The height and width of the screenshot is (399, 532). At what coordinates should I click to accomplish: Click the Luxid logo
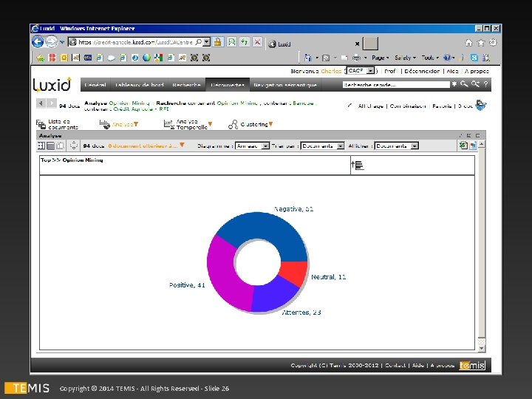[52, 85]
